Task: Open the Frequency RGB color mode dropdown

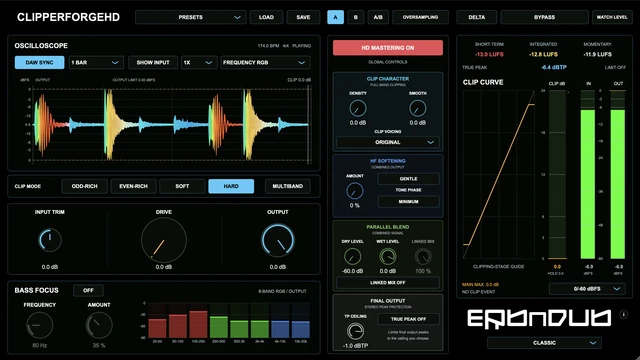Action: 264,62
